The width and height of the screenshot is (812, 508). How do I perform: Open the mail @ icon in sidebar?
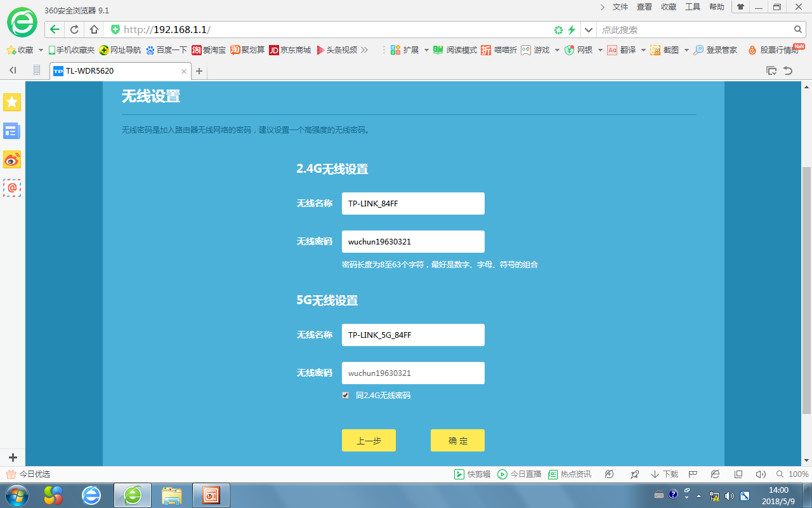[x=12, y=188]
